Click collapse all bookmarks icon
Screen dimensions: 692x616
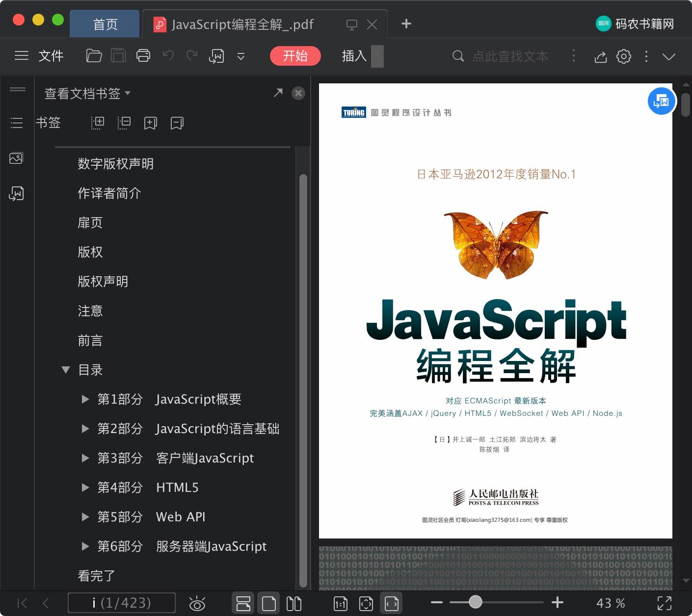(x=124, y=123)
